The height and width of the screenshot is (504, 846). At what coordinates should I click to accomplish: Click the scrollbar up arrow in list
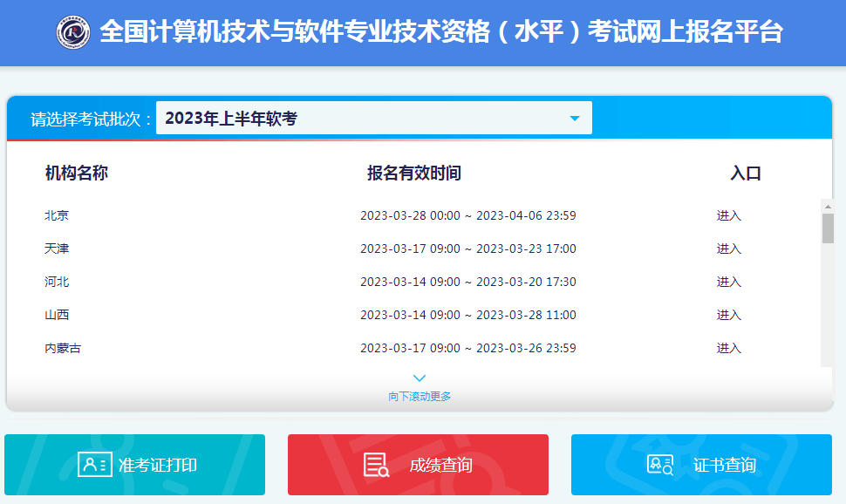click(828, 206)
